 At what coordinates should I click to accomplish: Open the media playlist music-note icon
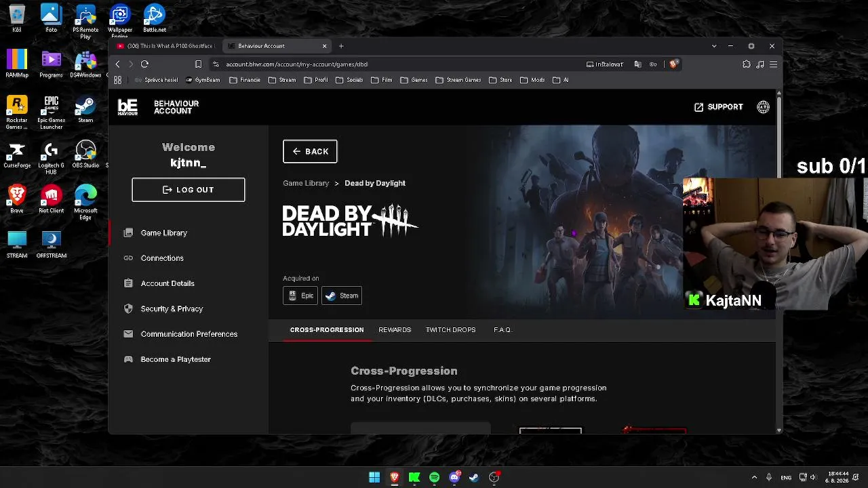coord(760,64)
